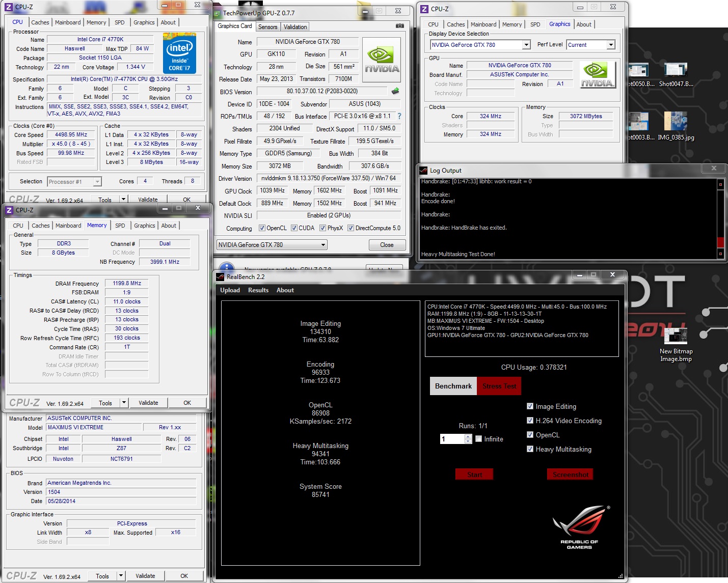
Task: Open the Upload menu in RealBench
Action: (x=230, y=290)
